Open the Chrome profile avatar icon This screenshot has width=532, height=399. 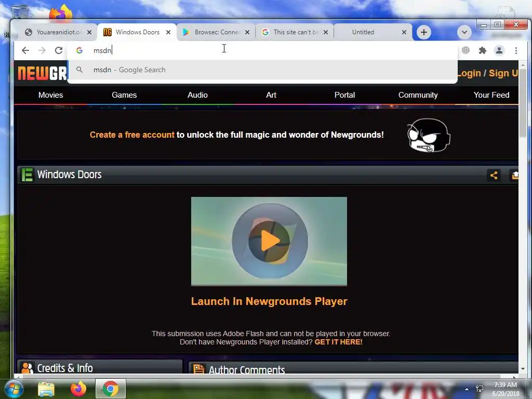coord(499,50)
